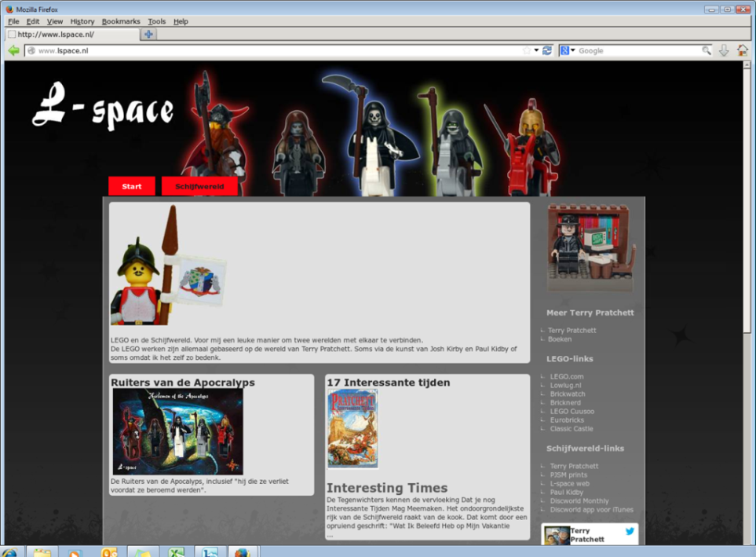Launch Internet Explorer from the taskbar
756x557 pixels.
click(x=9, y=552)
